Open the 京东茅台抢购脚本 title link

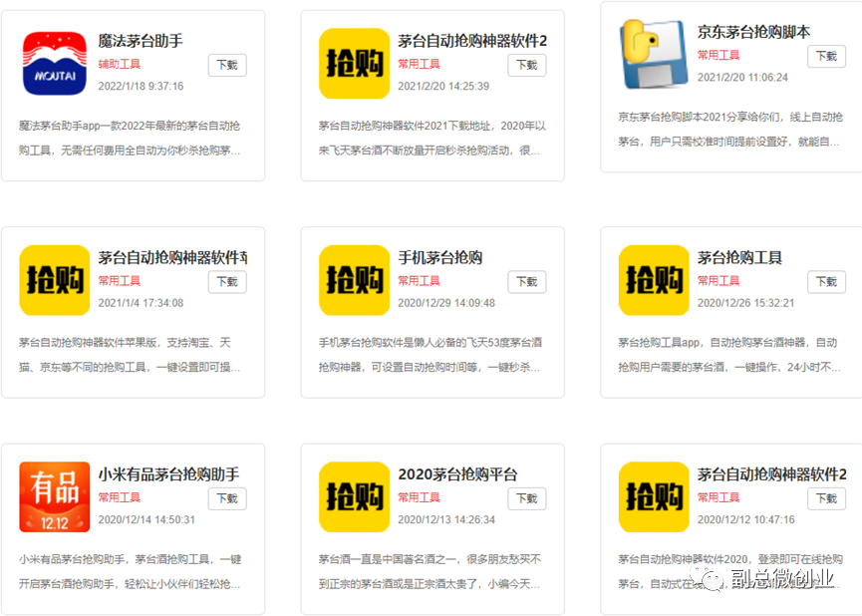753,32
